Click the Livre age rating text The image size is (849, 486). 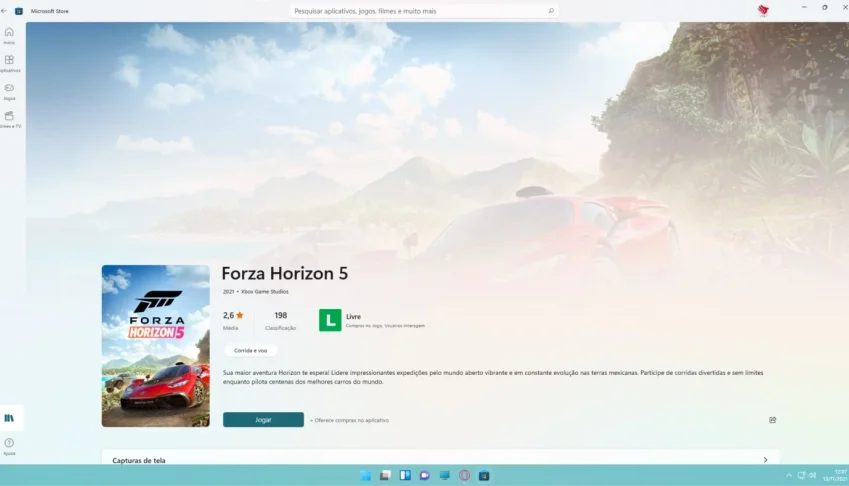coord(353,317)
